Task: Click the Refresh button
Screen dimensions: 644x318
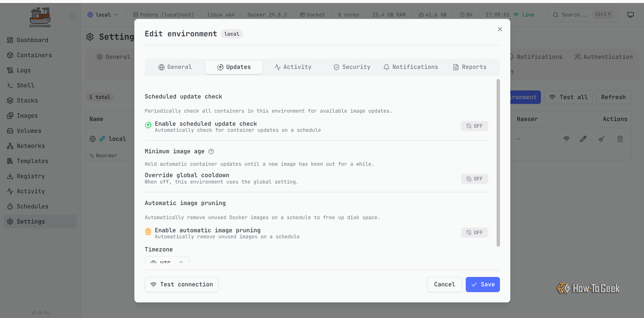Action: click(613, 97)
